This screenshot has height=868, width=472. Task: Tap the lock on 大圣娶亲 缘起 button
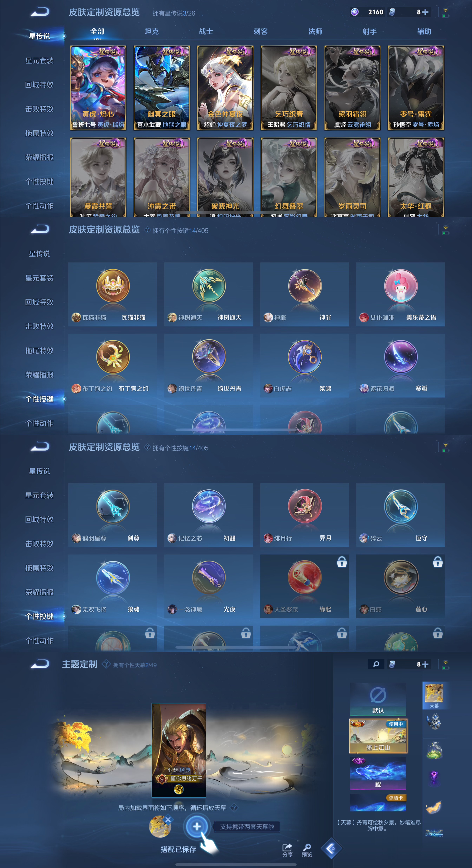tap(342, 562)
